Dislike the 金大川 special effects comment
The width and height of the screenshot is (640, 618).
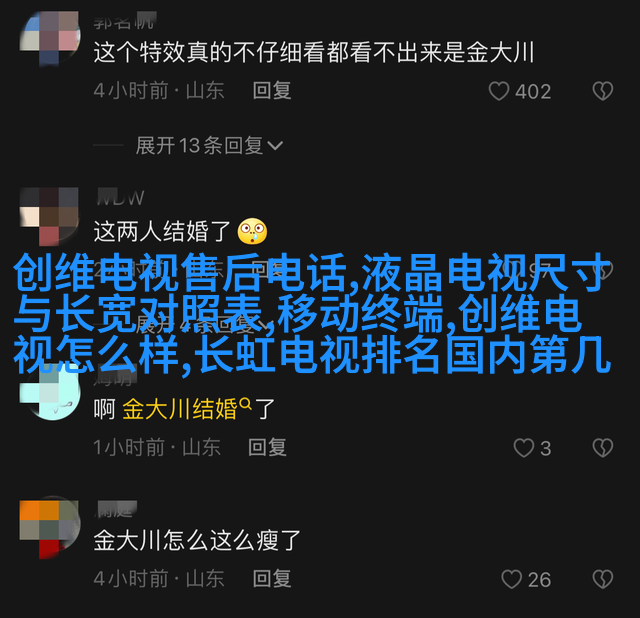[x=602, y=91]
